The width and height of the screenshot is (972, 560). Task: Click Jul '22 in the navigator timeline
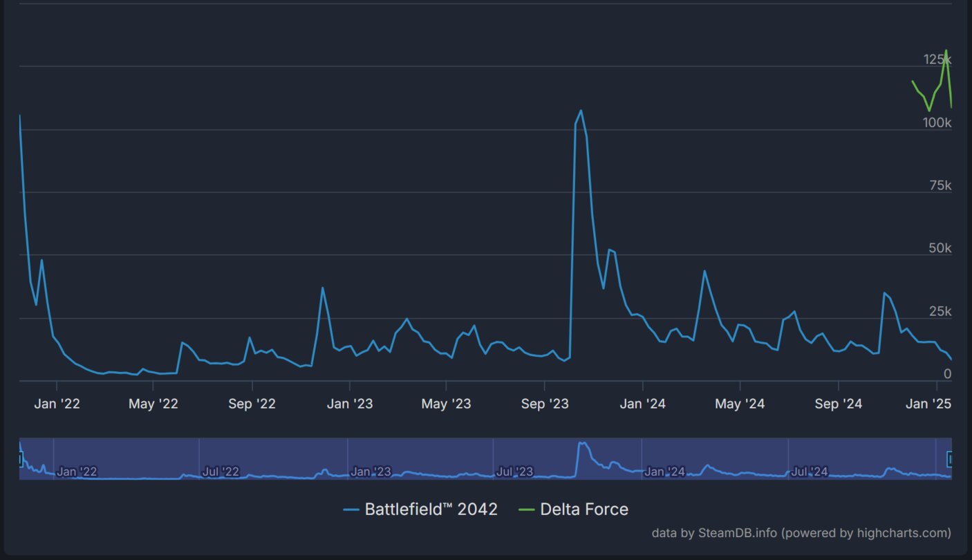click(221, 472)
